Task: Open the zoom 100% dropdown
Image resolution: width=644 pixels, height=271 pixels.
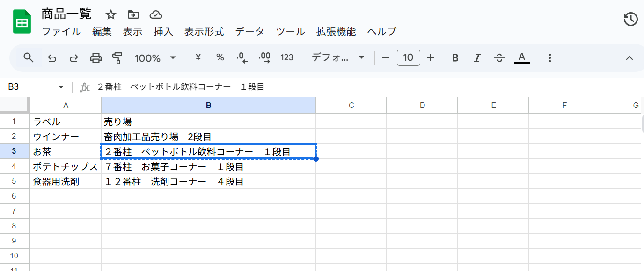Action: [155, 58]
